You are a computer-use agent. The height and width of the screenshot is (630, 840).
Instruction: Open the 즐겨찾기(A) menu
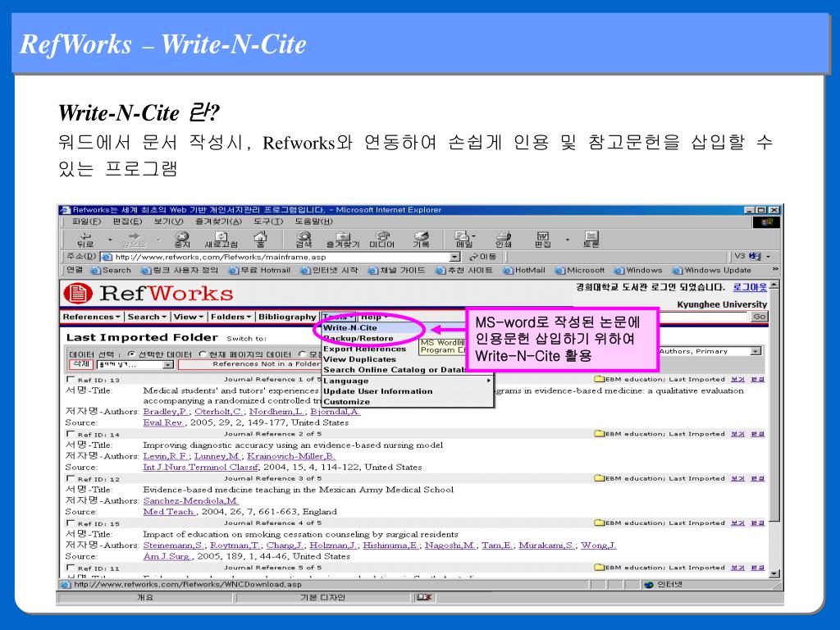click(x=218, y=221)
